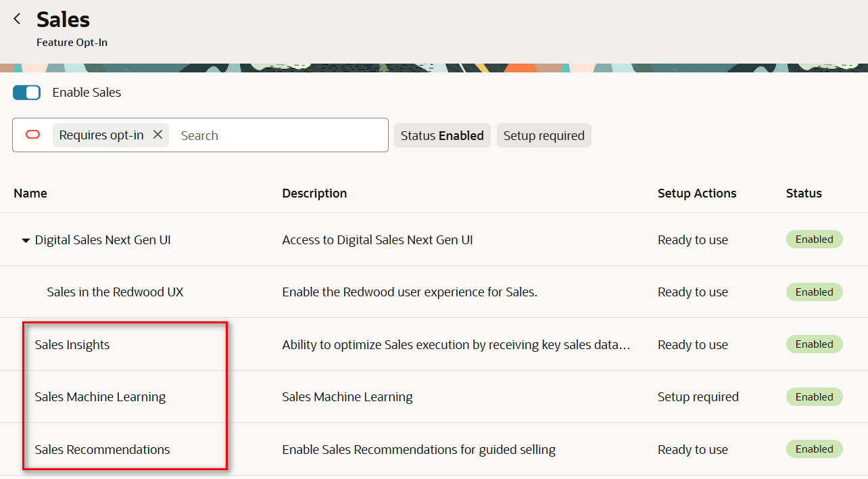Click the Status column header
Viewport: 868px width, 479px height.
[804, 193]
